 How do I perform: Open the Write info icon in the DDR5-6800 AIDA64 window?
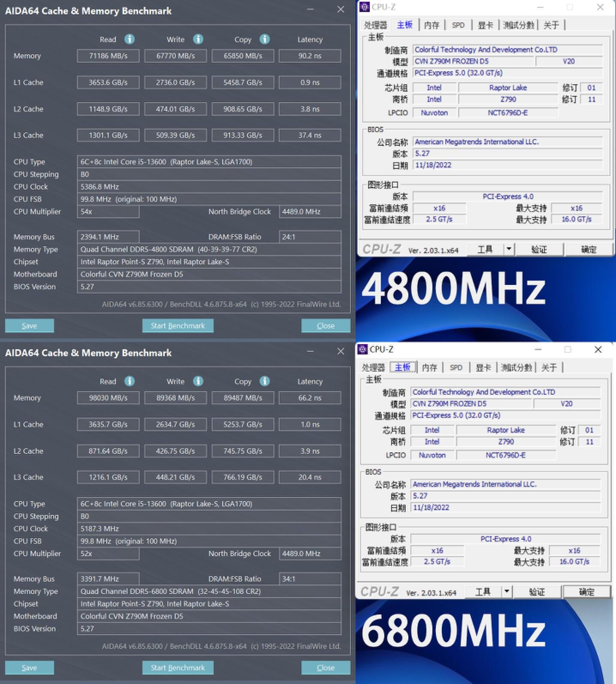pos(198,381)
